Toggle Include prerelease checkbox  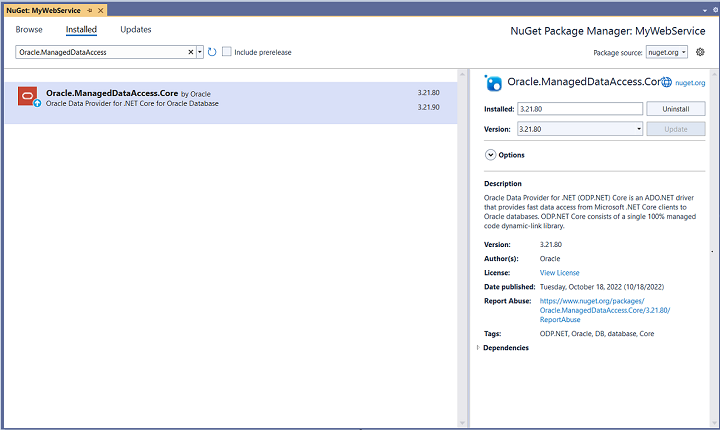(226, 51)
